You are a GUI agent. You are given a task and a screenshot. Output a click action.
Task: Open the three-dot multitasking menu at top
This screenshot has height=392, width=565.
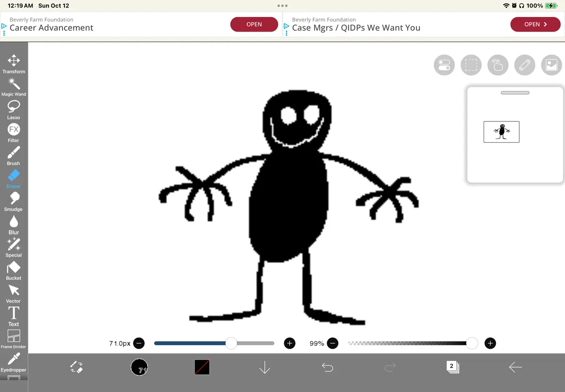(282, 6)
